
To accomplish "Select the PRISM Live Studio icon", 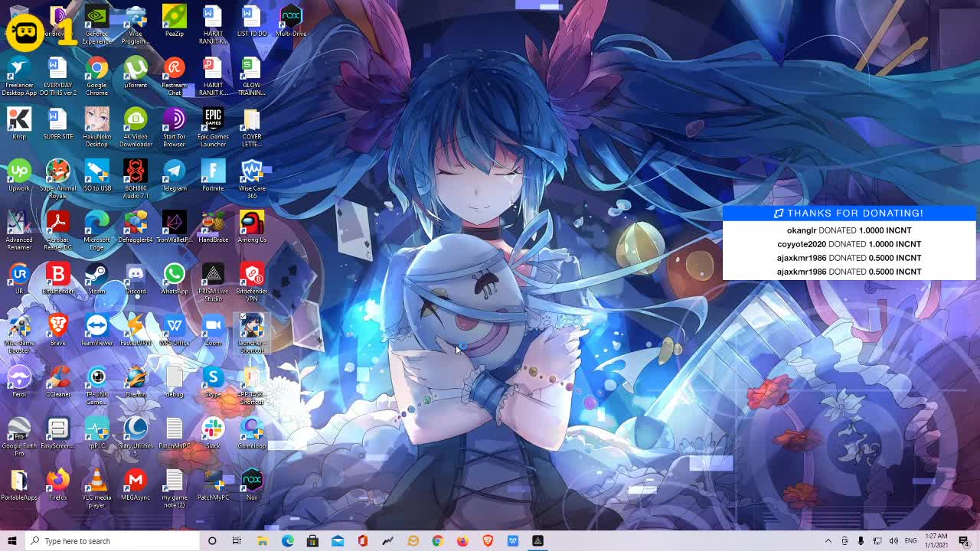I will pos(213,282).
